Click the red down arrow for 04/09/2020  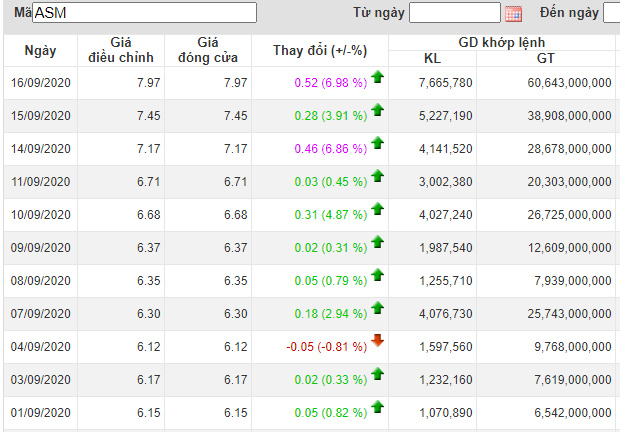pyautogui.click(x=378, y=340)
